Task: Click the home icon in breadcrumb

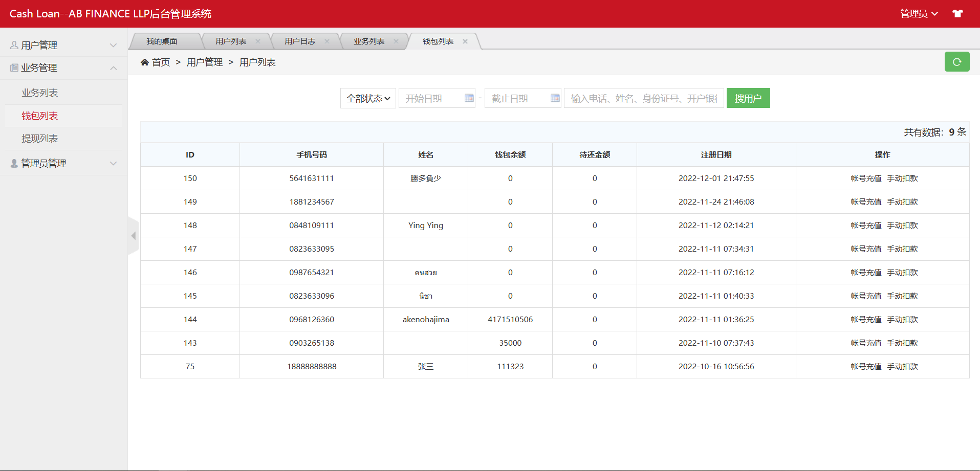Action: 145,62
